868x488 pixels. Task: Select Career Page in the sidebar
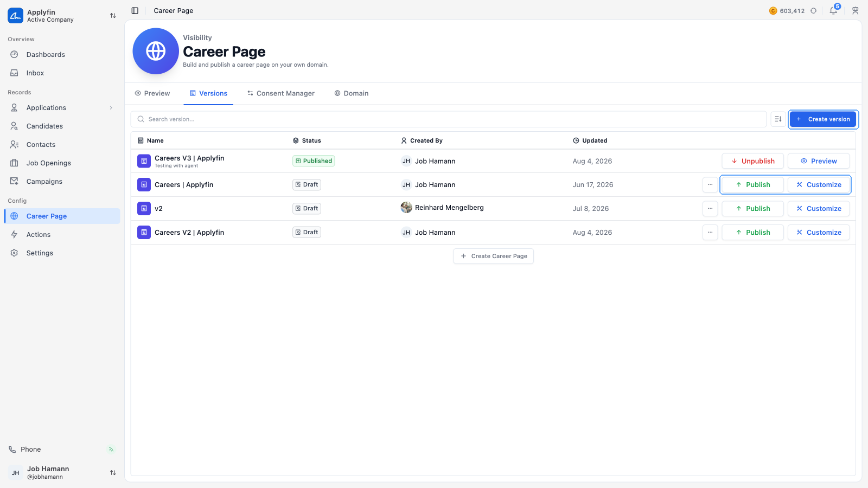(x=62, y=216)
